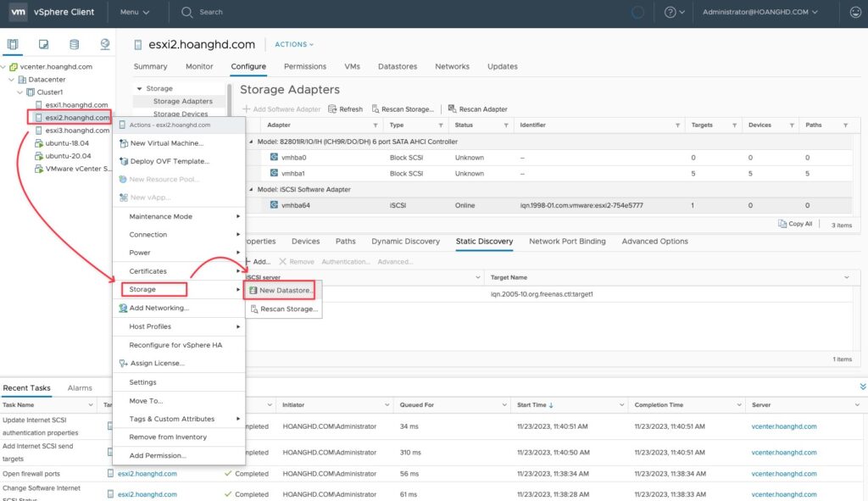Select ubuntu-20.04 VM in tree

[68, 156]
